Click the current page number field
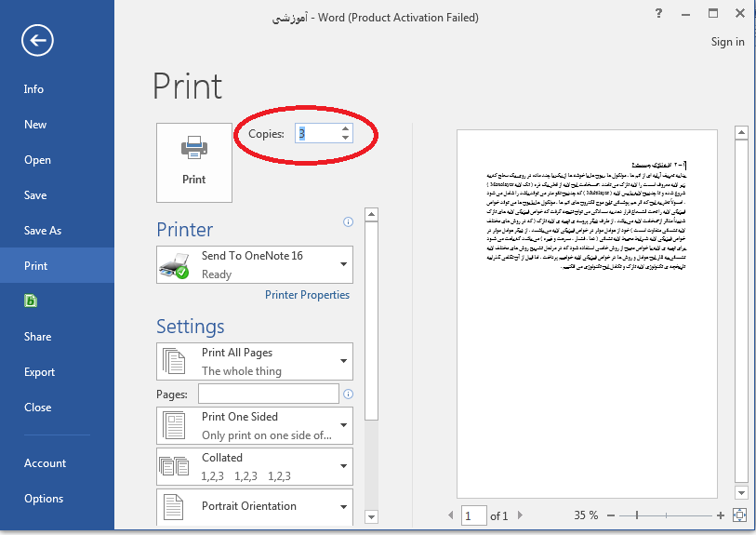Screen dimensions: 756x535 (474, 515)
